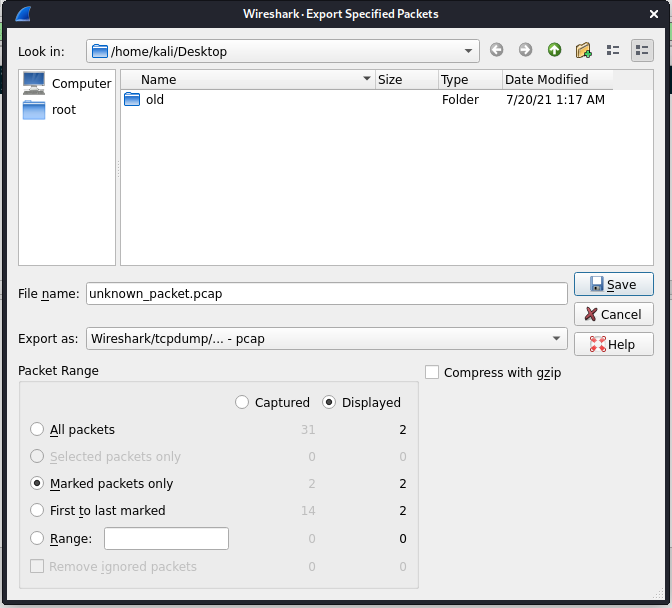Image resolution: width=672 pixels, height=608 pixels.
Task: Click the Forward navigation arrow icon
Action: 525,50
